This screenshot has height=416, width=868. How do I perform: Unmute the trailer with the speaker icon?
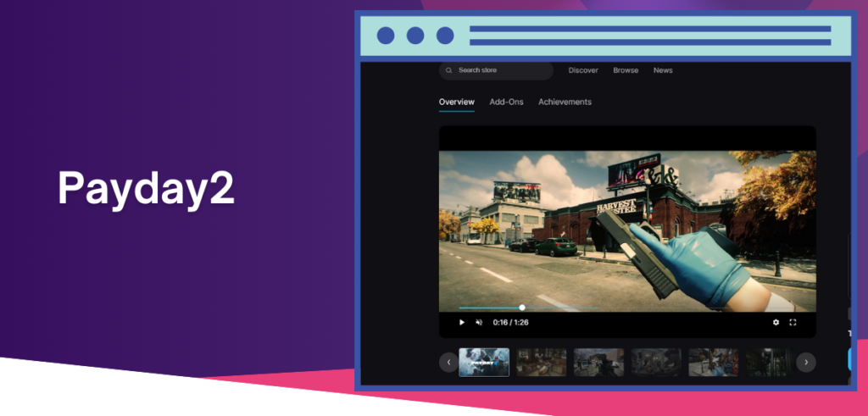click(x=480, y=323)
